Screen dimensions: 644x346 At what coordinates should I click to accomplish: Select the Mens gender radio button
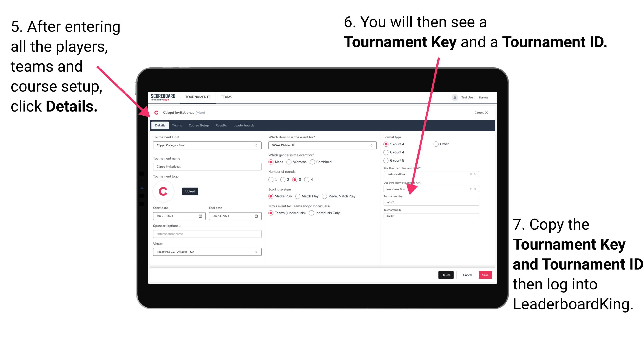pyautogui.click(x=272, y=162)
